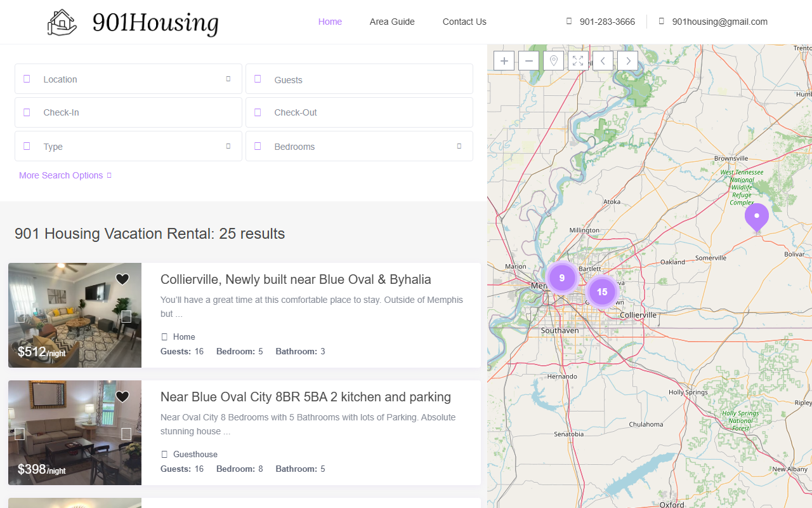Show previous photo of Collierville listing
The height and width of the screenshot is (508, 812).
point(20,316)
